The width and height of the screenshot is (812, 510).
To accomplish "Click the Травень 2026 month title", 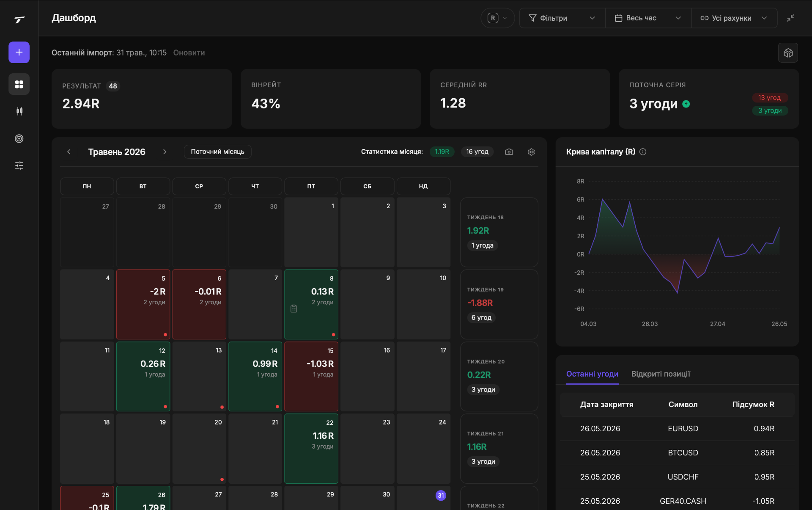I will point(117,152).
